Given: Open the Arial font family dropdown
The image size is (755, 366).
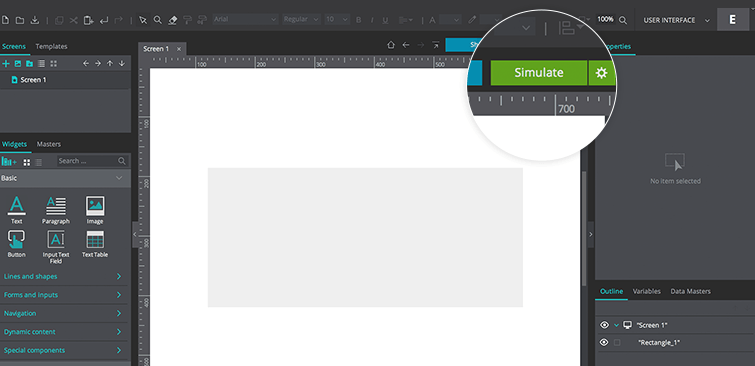Looking at the screenshot, I should click(x=245, y=20).
